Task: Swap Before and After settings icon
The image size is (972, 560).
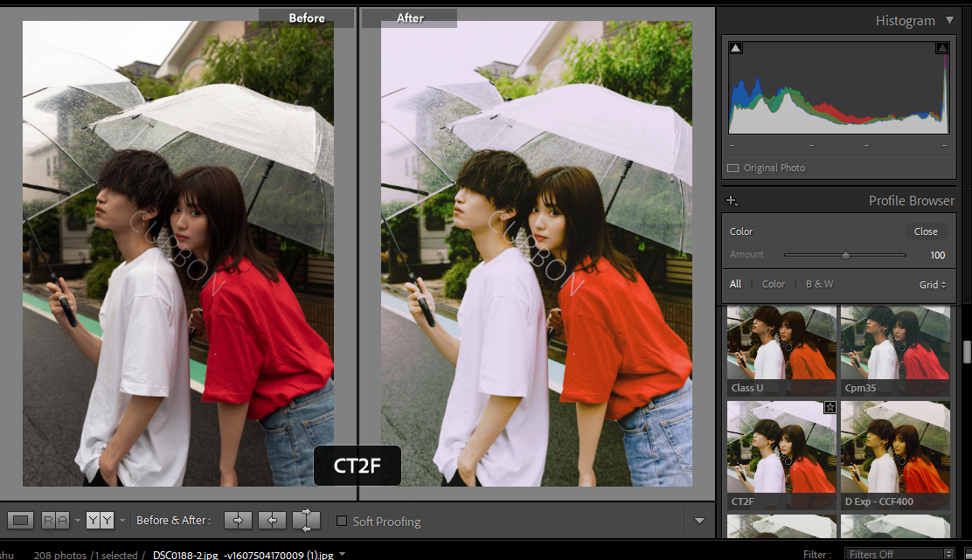Action: point(306,521)
